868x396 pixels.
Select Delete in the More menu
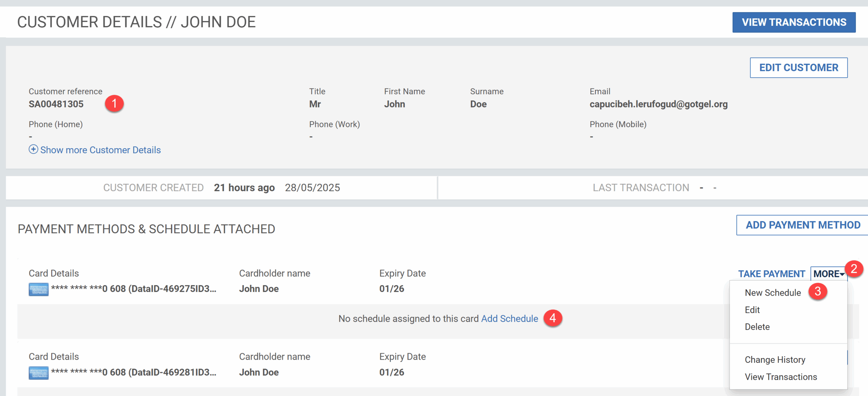[757, 327]
